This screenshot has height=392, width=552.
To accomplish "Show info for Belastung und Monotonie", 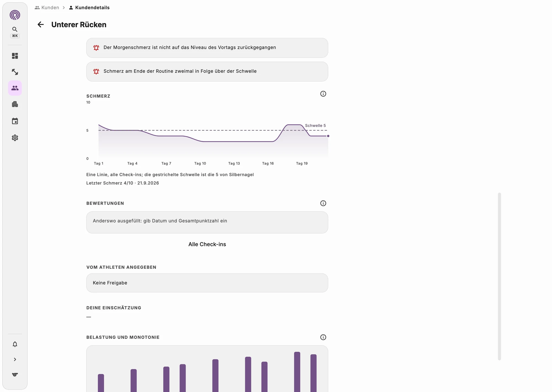I will point(323,337).
